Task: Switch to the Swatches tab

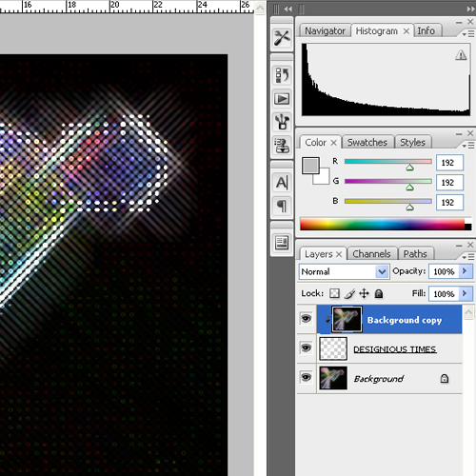Action: coord(367,143)
